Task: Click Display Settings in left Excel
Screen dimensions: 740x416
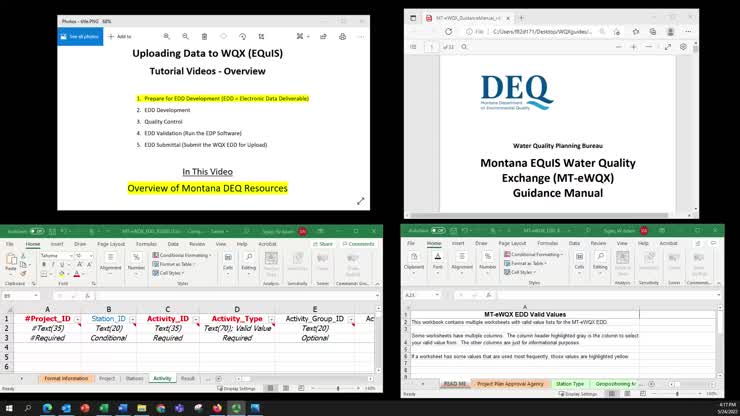Action: [x=236, y=389]
